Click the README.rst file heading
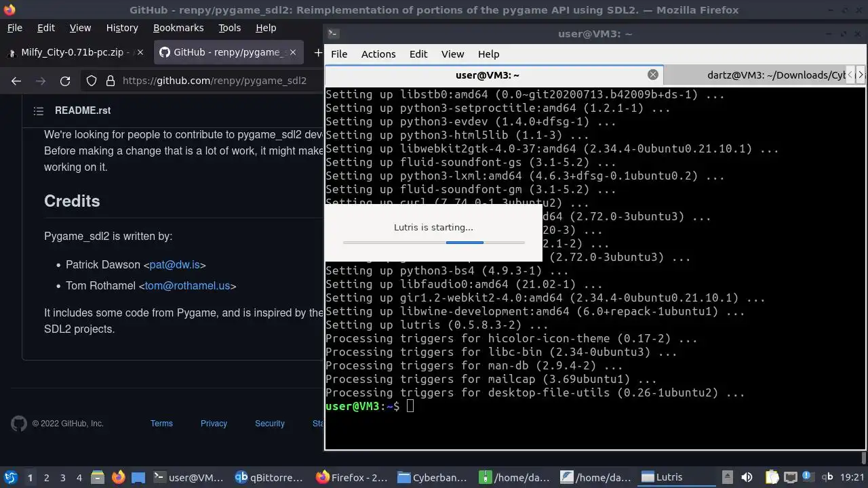This screenshot has width=868, height=488. 83,110
